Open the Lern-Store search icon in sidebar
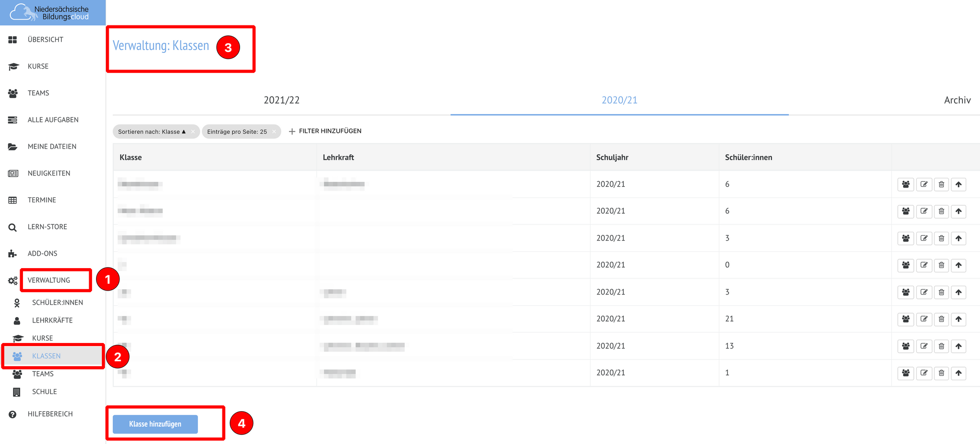 (13, 227)
